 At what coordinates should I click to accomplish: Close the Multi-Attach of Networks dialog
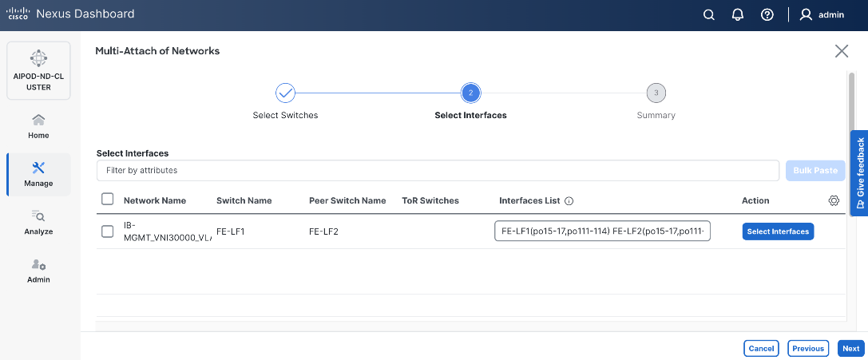click(842, 51)
